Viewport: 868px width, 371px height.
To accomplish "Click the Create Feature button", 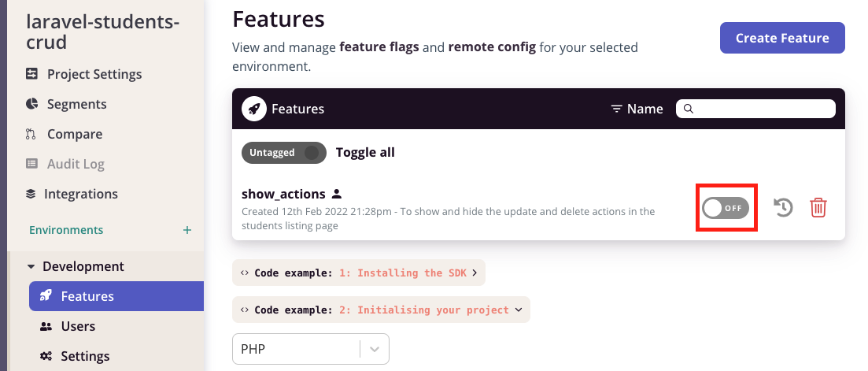I will pyautogui.click(x=782, y=39).
